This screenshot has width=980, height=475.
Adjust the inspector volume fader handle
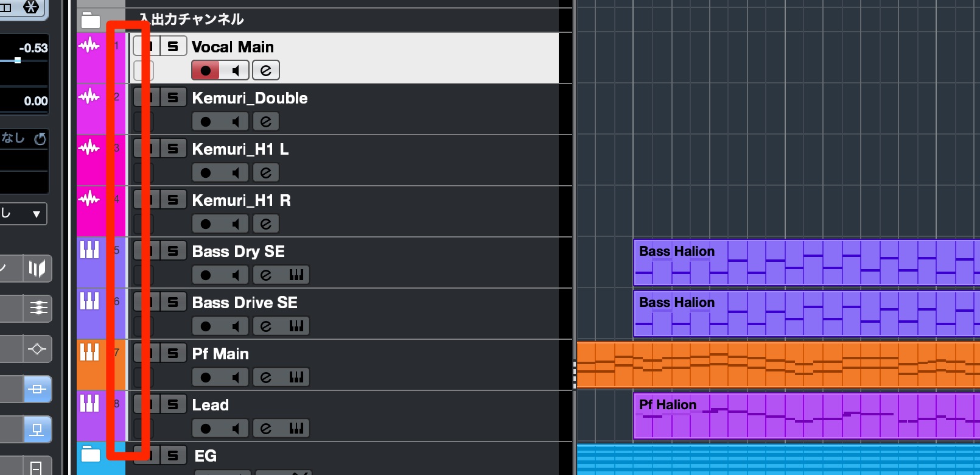pos(18,60)
